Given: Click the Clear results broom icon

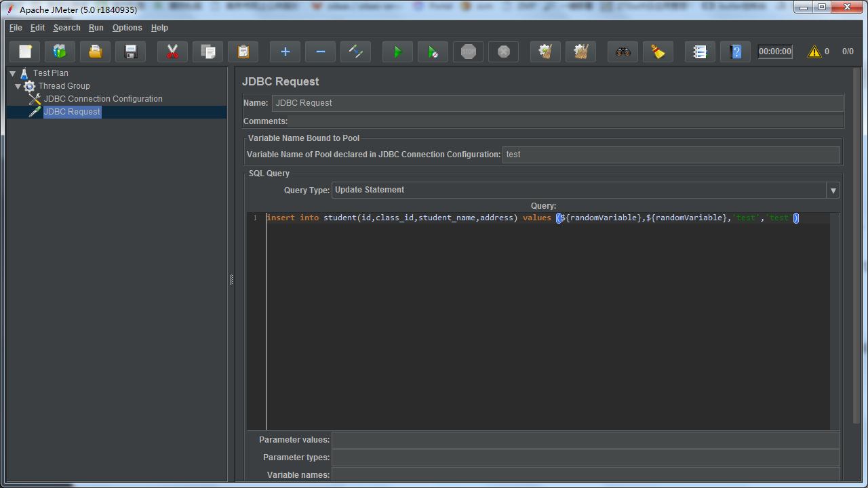Looking at the screenshot, I should [546, 52].
